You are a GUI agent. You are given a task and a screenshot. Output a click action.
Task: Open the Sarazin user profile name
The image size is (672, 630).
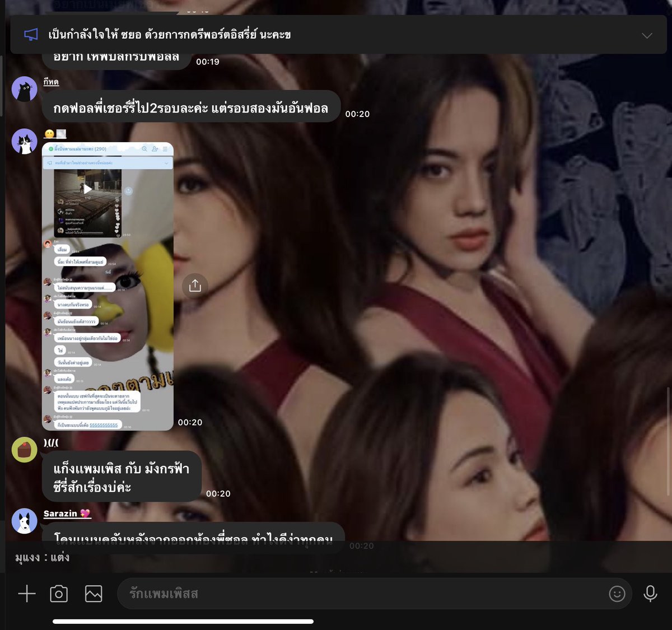coord(67,513)
